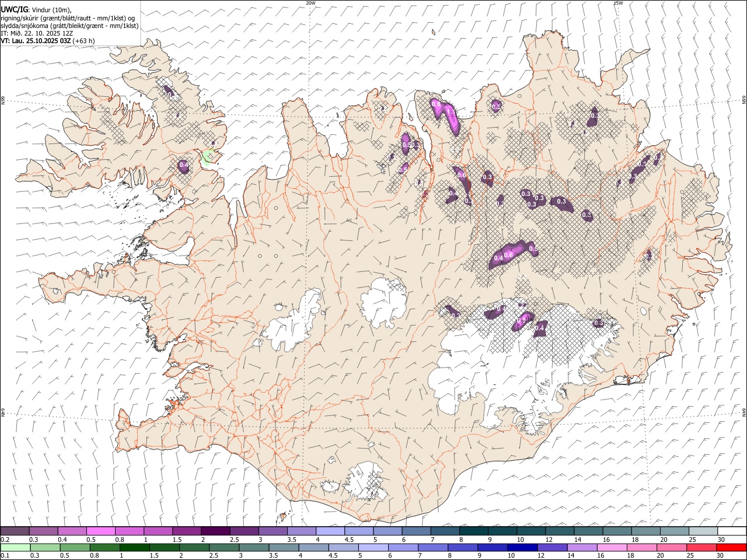This screenshot has height=560, width=747.
Task: Click the 'UWC/IG' title text
Action: [x=14, y=10]
